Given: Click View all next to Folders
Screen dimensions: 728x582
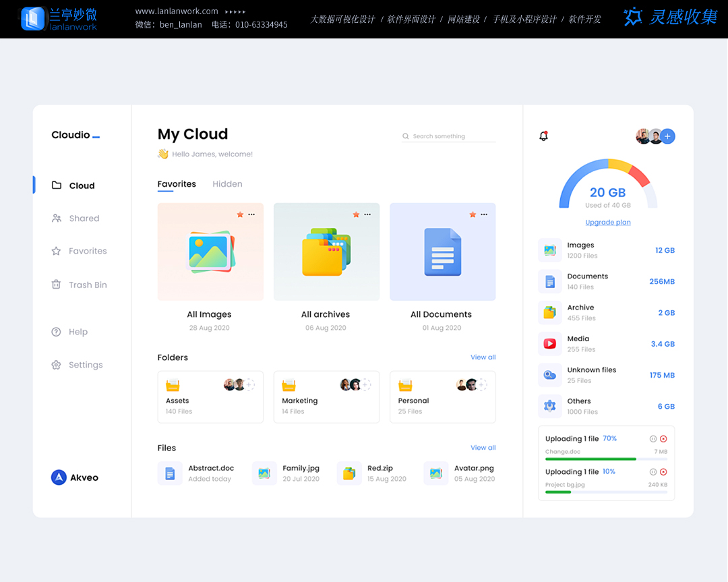Looking at the screenshot, I should click(x=483, y=357).
